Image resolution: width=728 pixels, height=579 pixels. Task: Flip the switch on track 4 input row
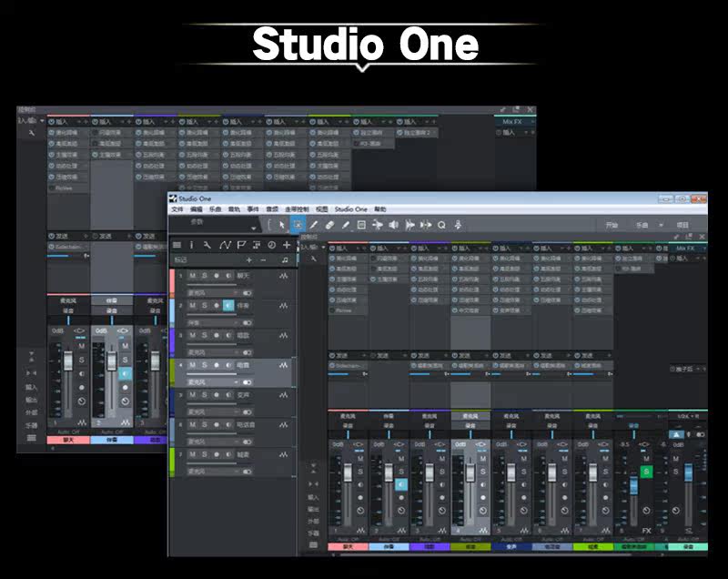247,382
